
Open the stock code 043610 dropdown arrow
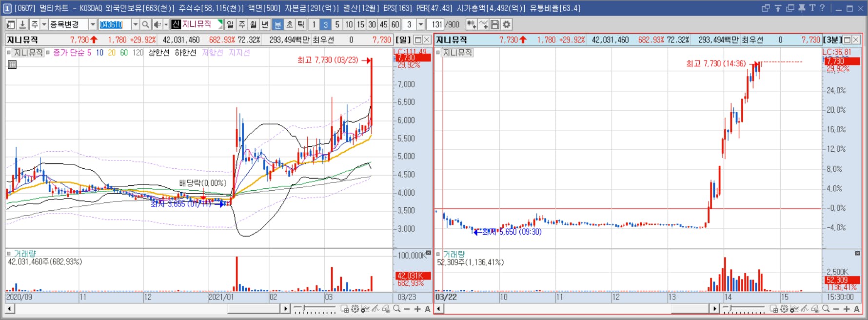coord(135,24)
